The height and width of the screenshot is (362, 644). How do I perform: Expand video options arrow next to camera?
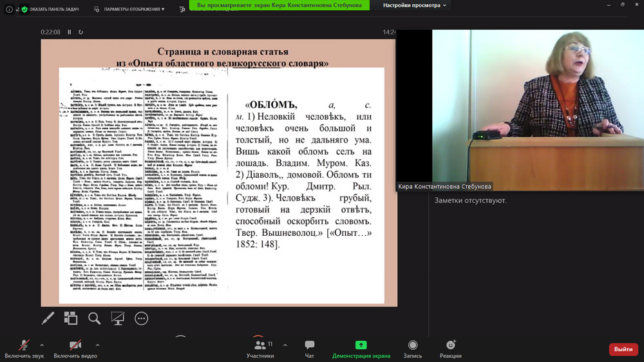97,345
